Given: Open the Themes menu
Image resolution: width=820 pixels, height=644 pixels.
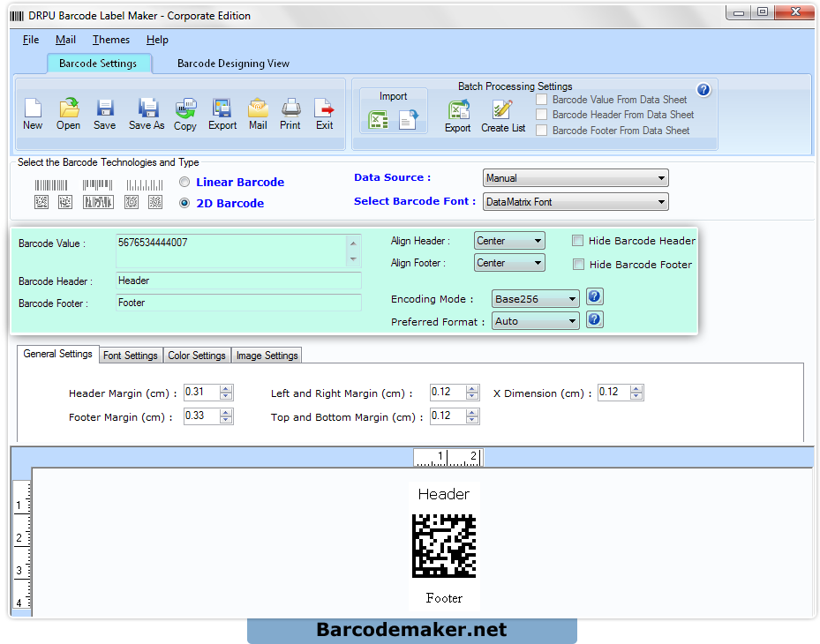Looking at the screenshot, I should [x=111, y=40].
